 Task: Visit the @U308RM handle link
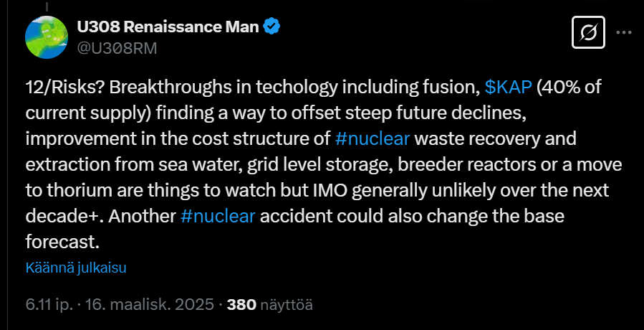[117, 49]
